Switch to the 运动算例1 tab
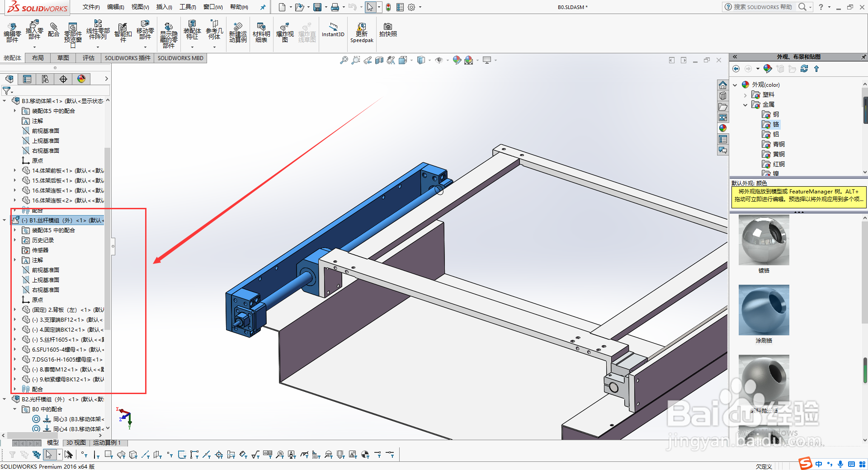The width and height of the screenshot is (868, 470). (107, 443)
